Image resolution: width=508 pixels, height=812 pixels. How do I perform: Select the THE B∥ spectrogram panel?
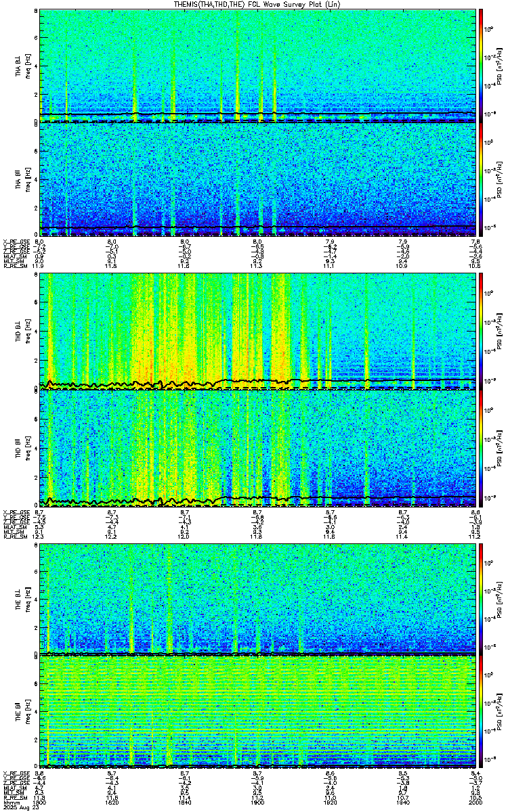tap(257, 712)
